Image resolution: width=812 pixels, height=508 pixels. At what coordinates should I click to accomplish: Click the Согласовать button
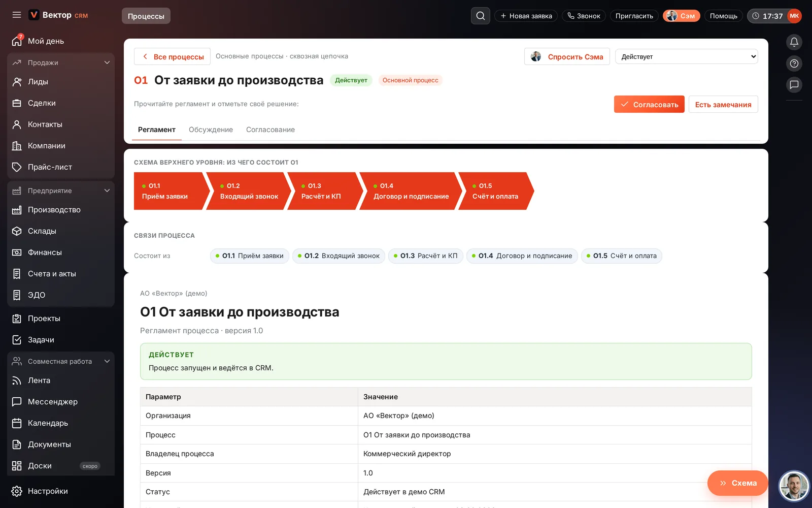point(649,104)
